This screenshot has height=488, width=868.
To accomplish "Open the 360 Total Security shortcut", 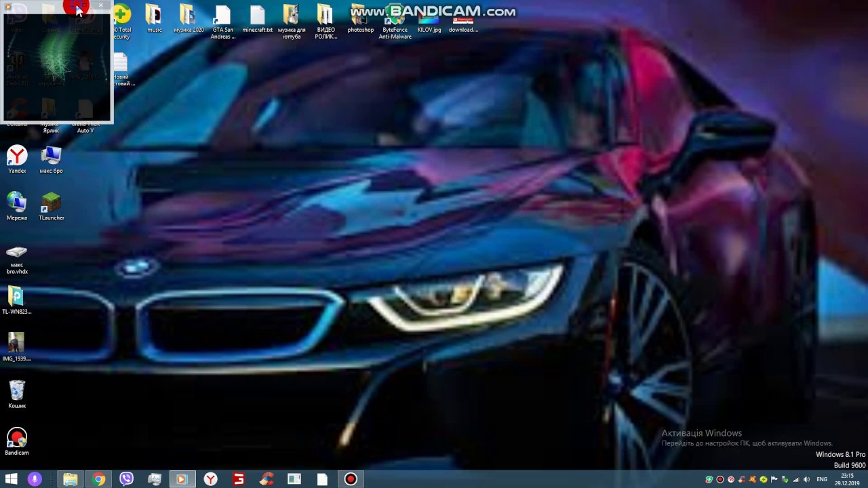I will click(122, 22).
